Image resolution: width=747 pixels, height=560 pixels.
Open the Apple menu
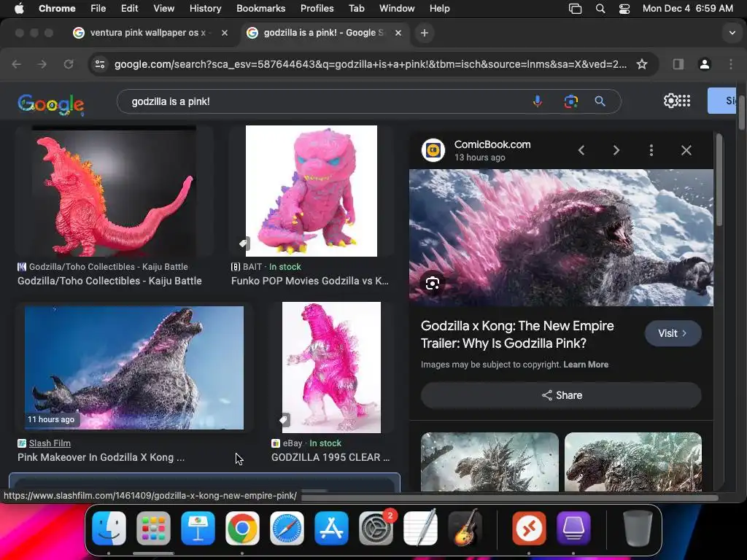pyautogui.click(x=19, y=9)
